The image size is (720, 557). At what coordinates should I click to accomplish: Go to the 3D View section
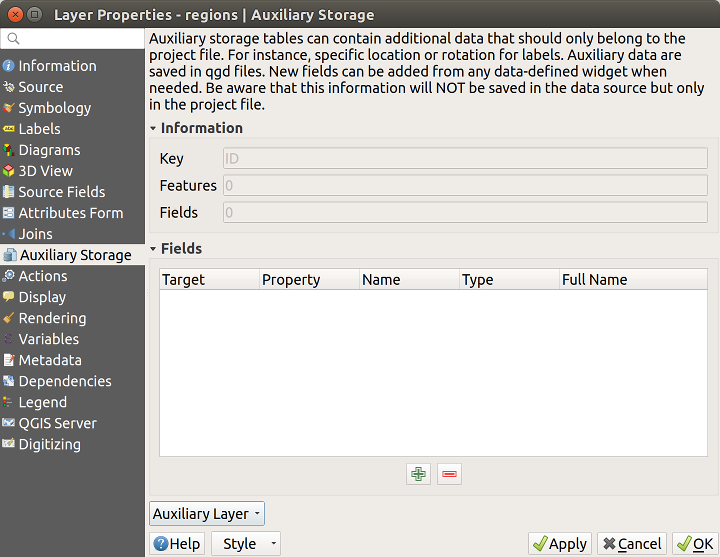(45, 171)
